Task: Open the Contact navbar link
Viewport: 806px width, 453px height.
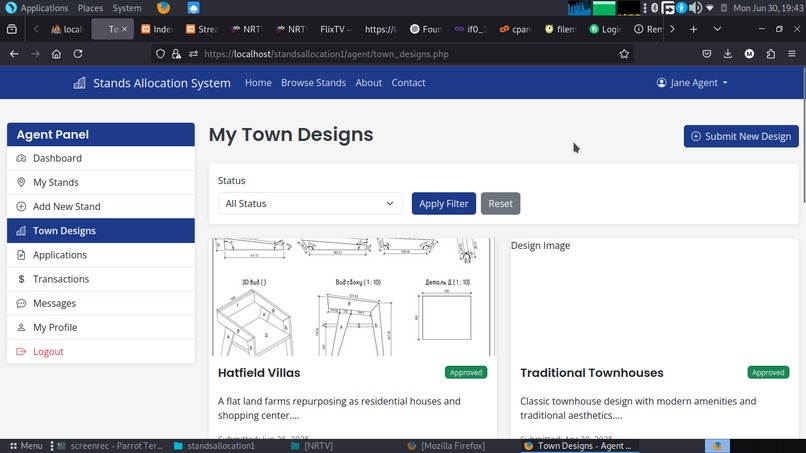Action: pos(408,83)
